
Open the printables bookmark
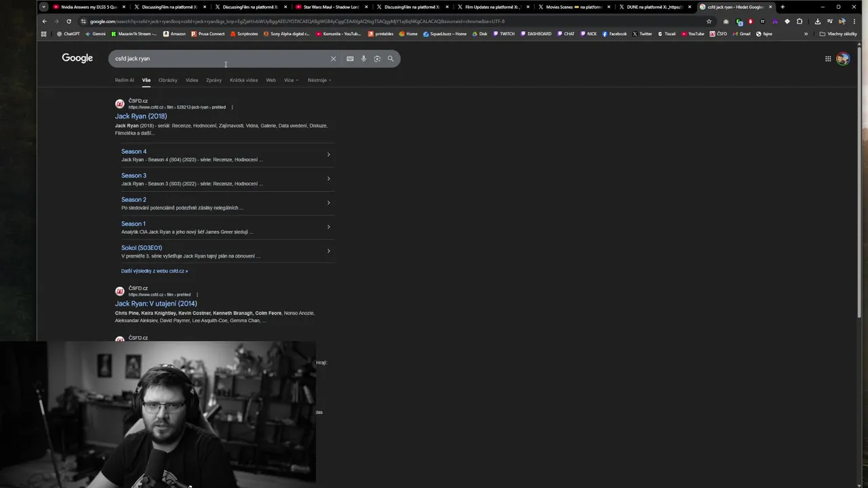[x=380, y=34]
